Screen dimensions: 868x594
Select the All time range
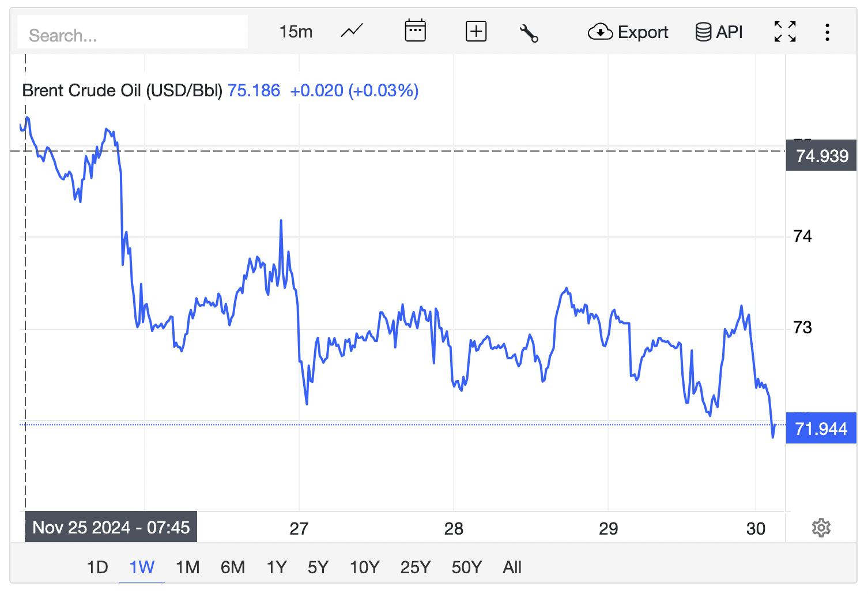click(x=512, y=567)
